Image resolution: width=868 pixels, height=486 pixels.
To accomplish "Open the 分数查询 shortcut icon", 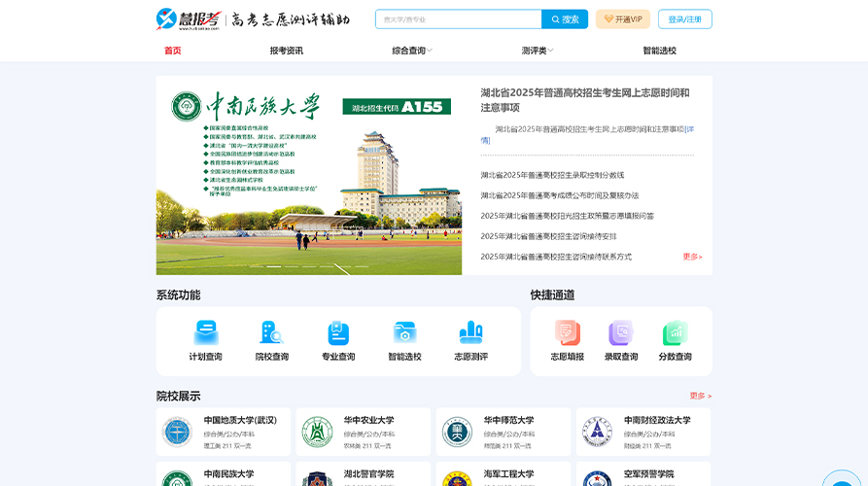I will pyautogui.click(x=675, y=332).
